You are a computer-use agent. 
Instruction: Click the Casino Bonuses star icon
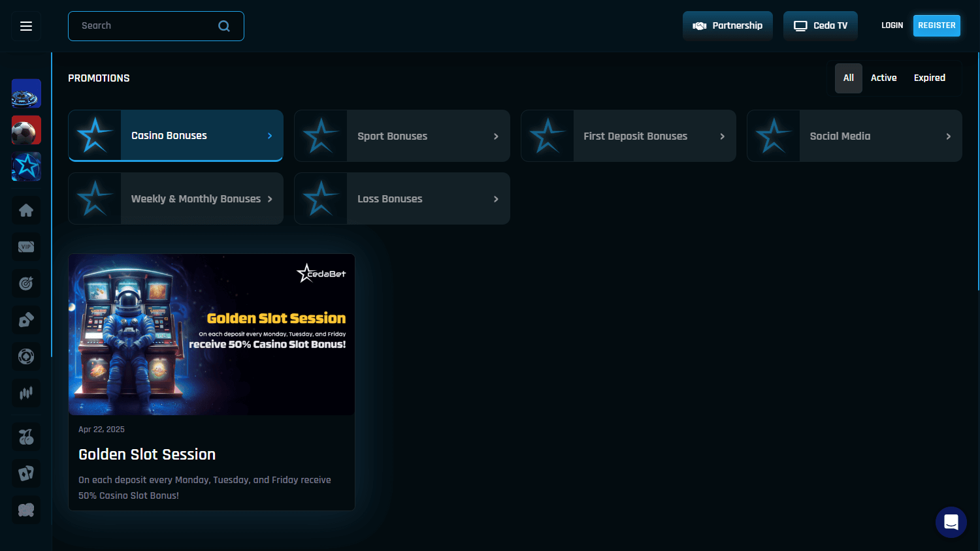tap(95, 135)
